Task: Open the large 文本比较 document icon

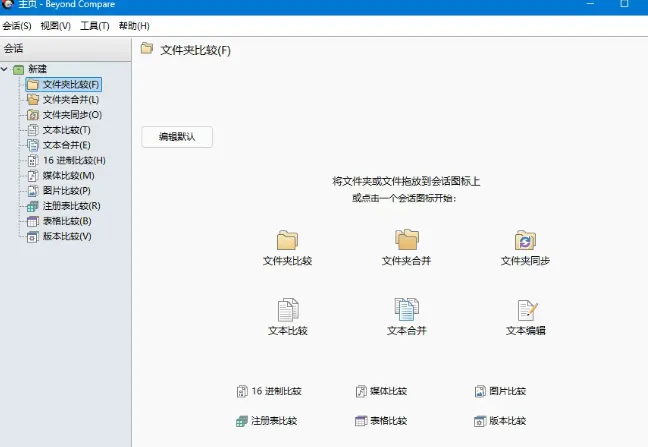Action: 288,310
